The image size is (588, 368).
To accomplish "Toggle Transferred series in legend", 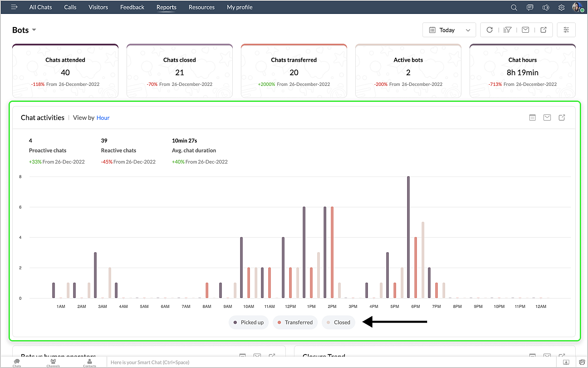I will [x=295, y=323].
